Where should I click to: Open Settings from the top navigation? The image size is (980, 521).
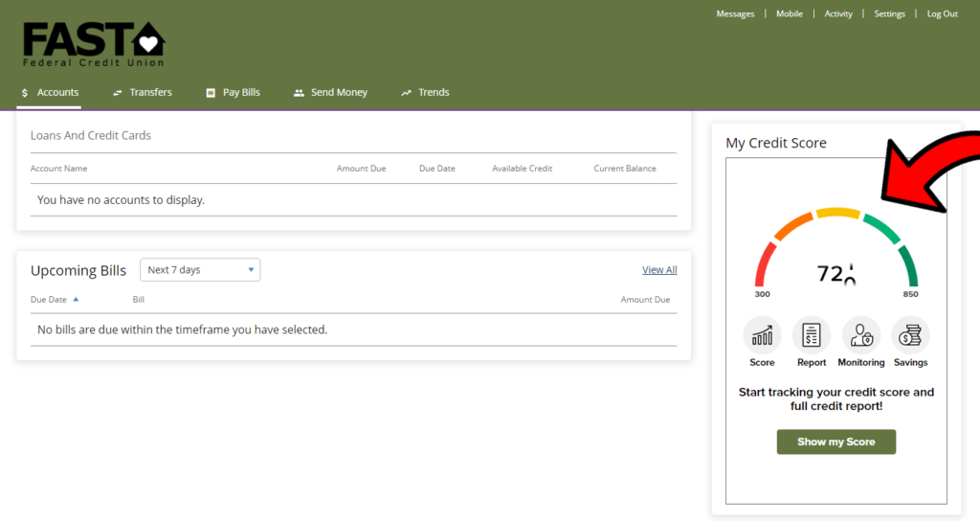(x=889, y=14)
